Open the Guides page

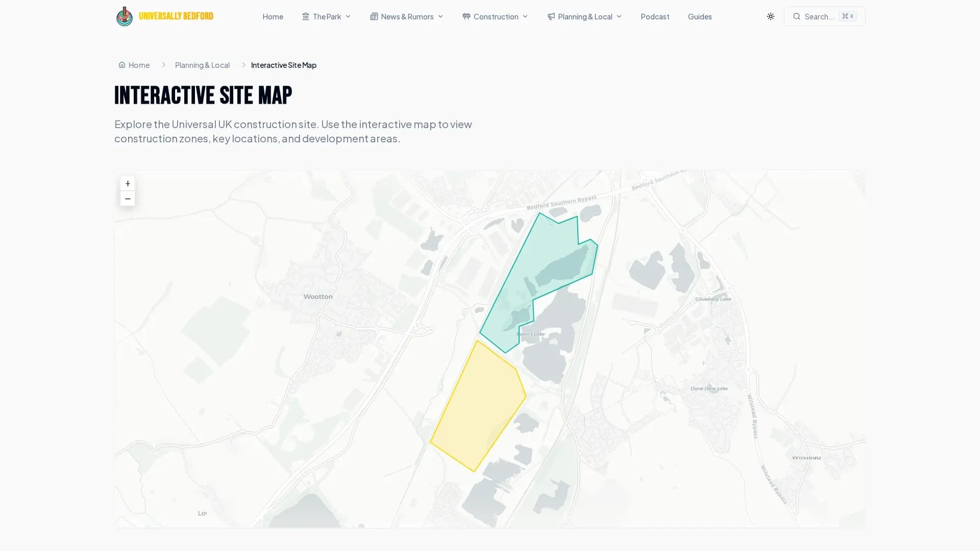click(700, 16)
